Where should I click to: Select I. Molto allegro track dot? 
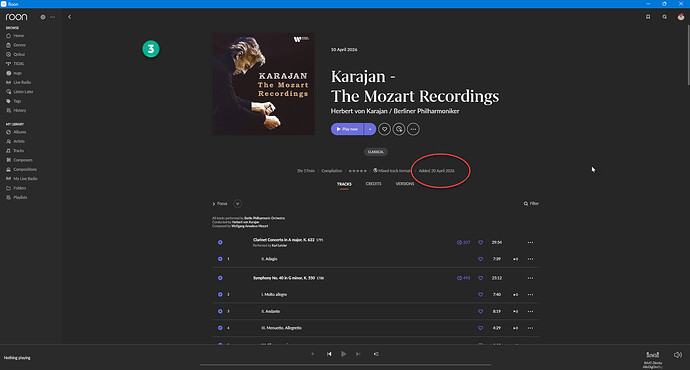click(220, 294)
